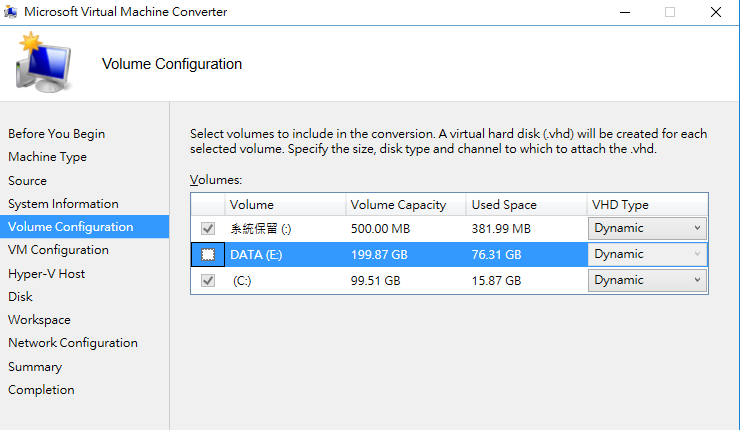
Task: Uncheck the (C:) volume checkbox
Action: click(208, 280)
